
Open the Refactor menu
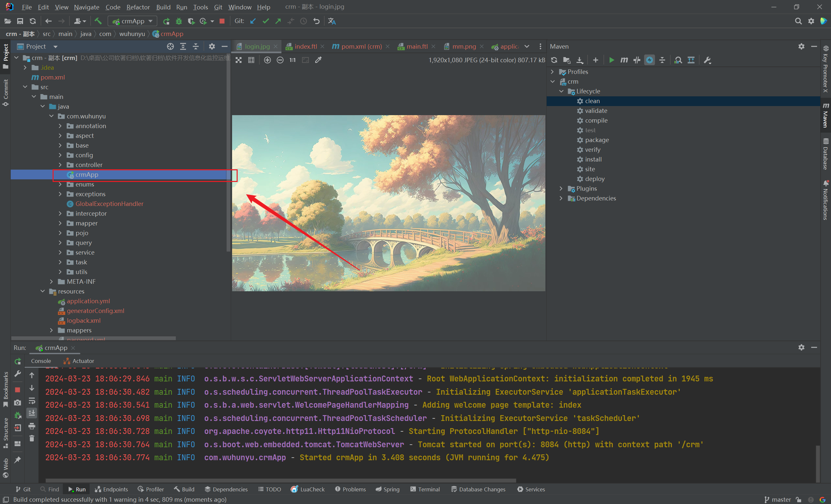138,7
